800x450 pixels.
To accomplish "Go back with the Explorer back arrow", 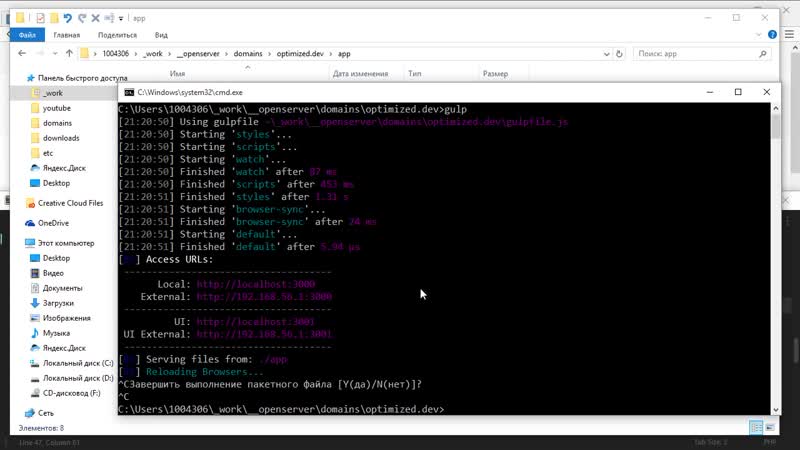I will point(21,53).
